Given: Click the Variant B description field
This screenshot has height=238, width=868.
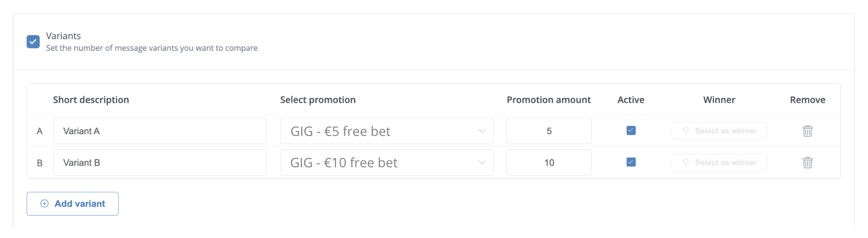Looking at the screenshot, I should point(160,163).
